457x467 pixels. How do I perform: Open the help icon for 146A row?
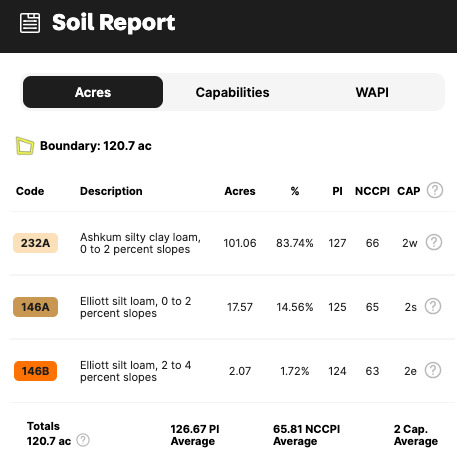433,306
